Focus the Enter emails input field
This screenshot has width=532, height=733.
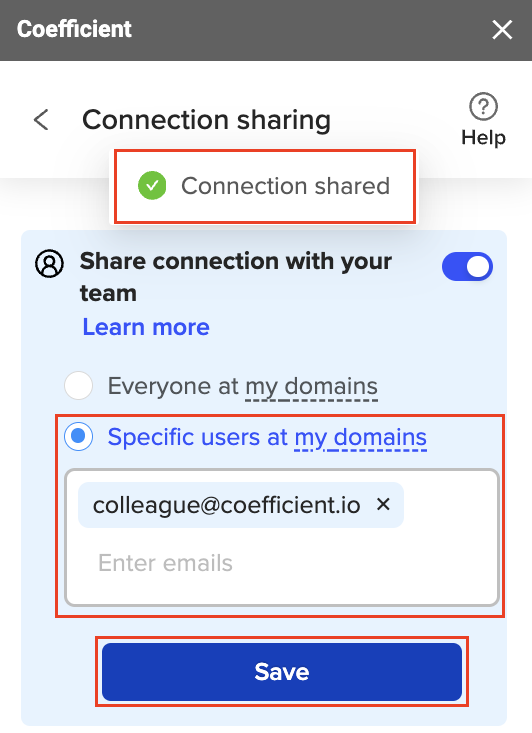tap(282, 563)
